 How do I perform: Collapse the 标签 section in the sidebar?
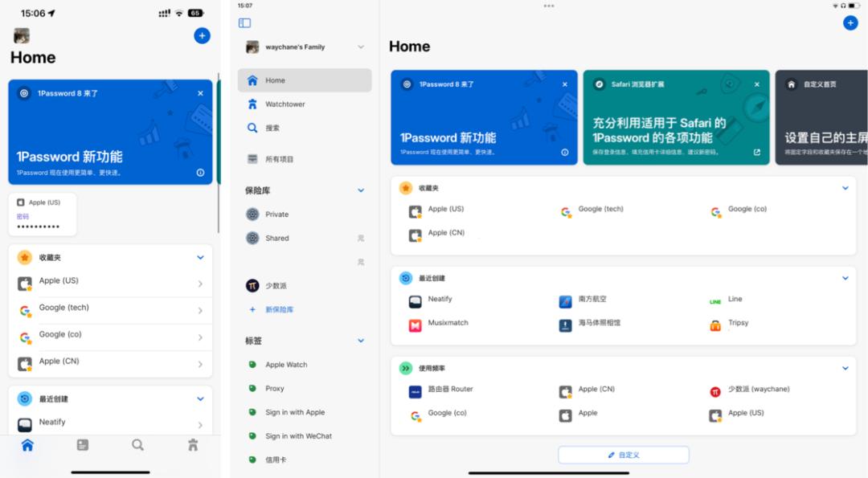click(x=361, y=341)
